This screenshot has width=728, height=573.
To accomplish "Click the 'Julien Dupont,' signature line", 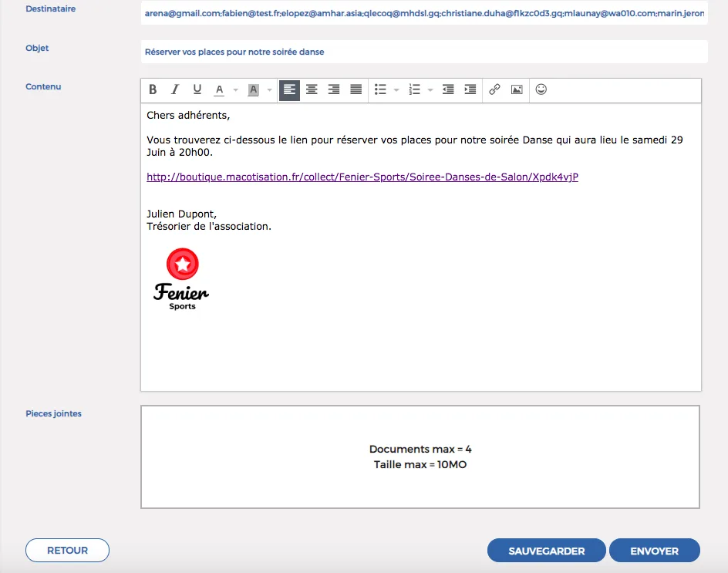I will 181,214.
